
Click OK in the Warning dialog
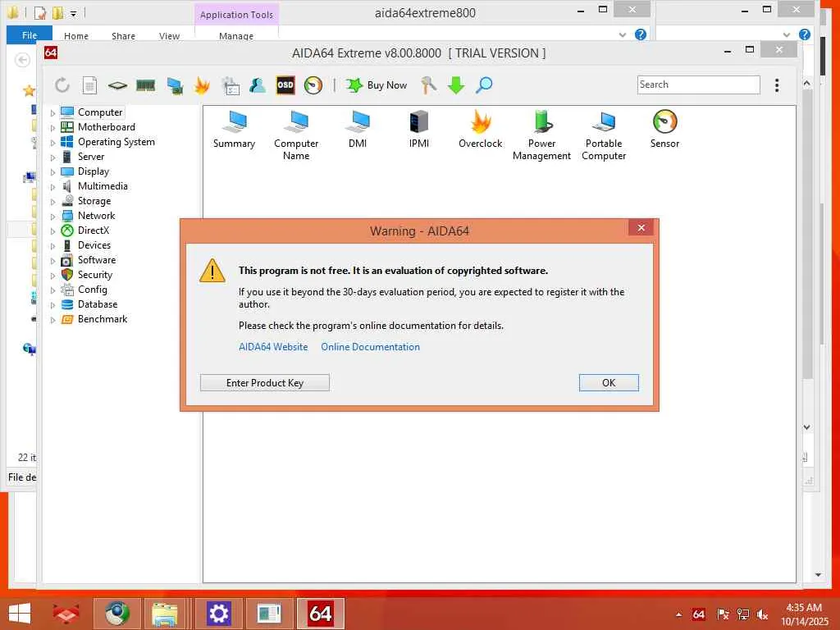coord(609,382)
